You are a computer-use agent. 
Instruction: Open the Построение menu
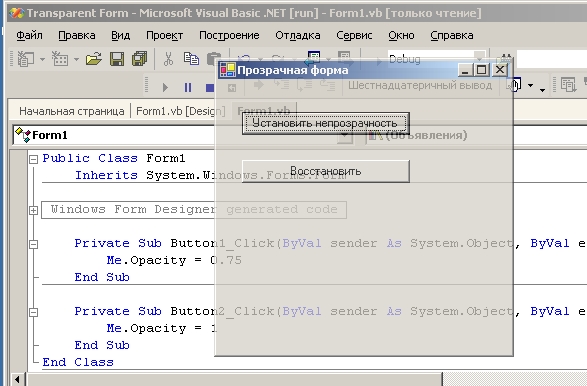tap(229, 35)
